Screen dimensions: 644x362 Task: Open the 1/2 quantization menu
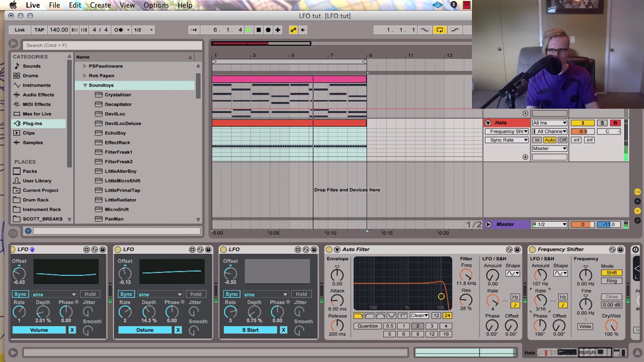click(x=143, y=30)
